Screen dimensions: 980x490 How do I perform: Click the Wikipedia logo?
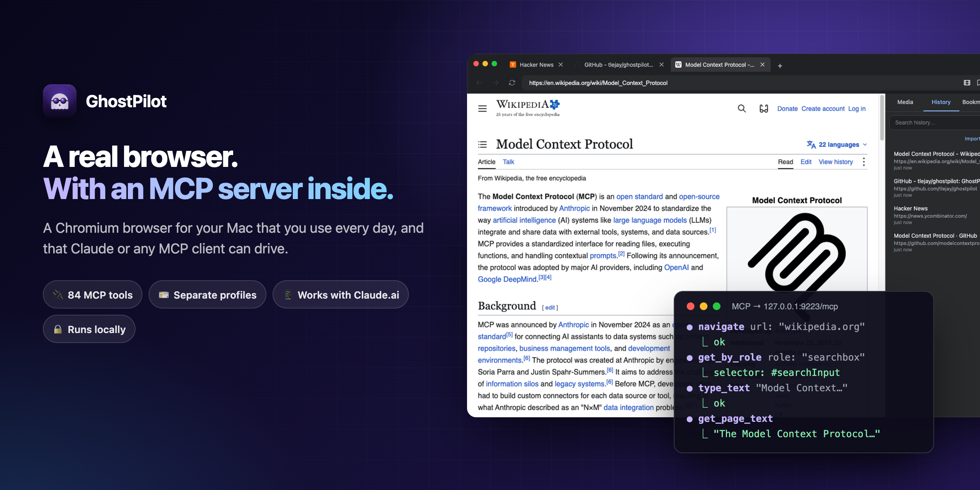pyautogui.click(x=528, y=108)
